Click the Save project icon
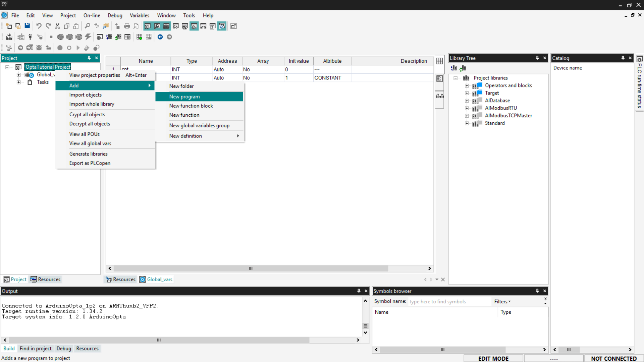644x362 pixels. point(27,26)
